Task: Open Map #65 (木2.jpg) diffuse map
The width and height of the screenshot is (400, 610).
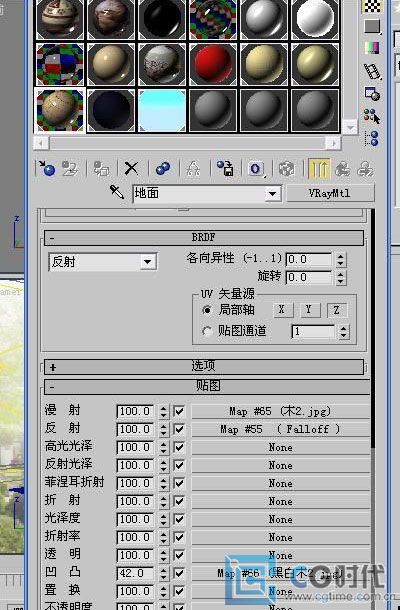Action: click(x=280, y=411)
